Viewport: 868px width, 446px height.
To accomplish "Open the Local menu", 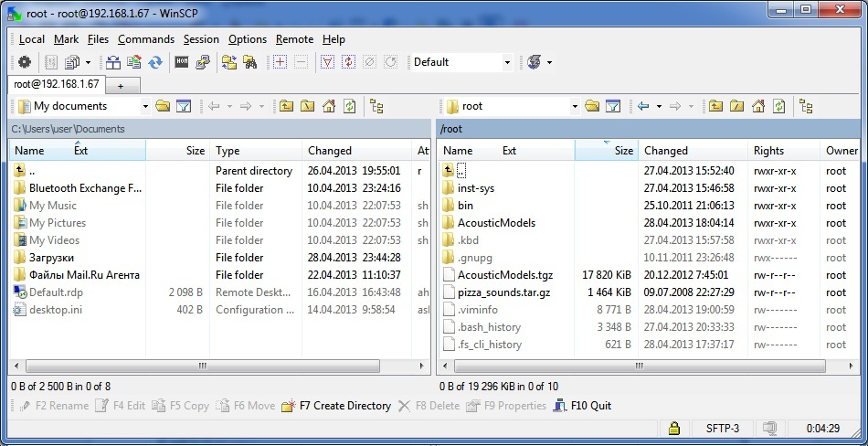I will pos(32,39).
